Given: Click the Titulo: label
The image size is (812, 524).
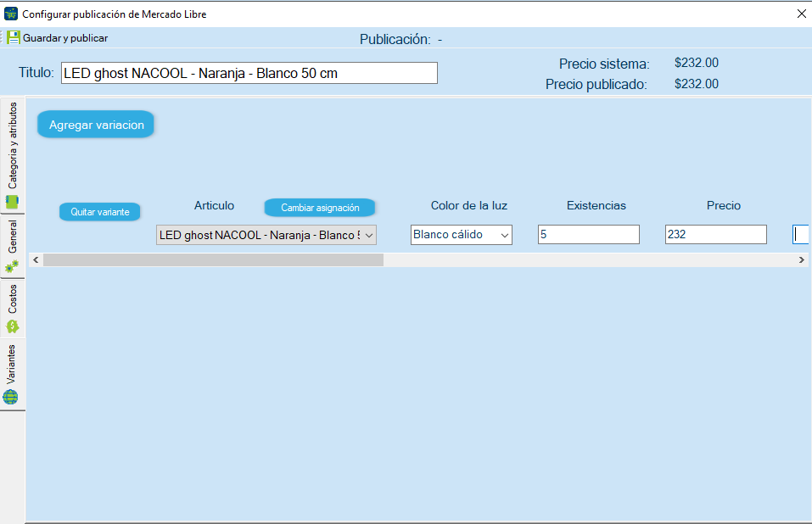Looking at the screenshot, I should point(36,72).
